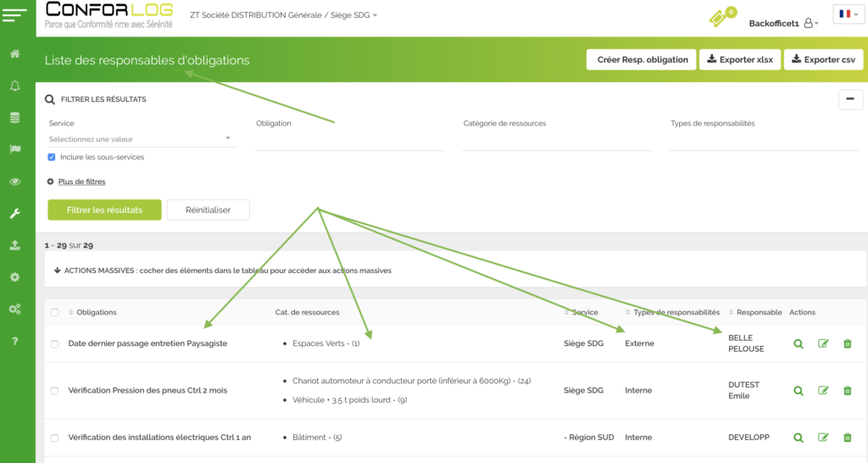Click Créer Resp. obligation button

641,59
